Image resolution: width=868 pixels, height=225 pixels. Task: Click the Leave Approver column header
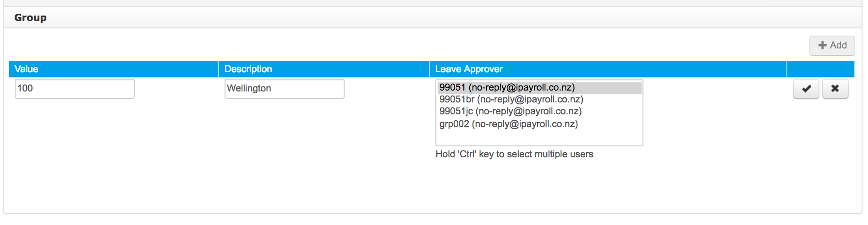[608, 69]
